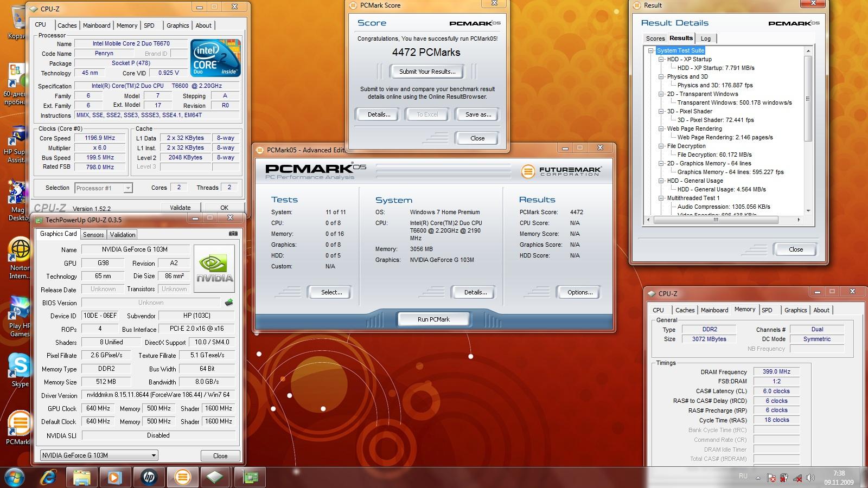
Task: Click the horizontal scrollbar in Result tree
Action: pyautogui.click(x=716, y=220)
